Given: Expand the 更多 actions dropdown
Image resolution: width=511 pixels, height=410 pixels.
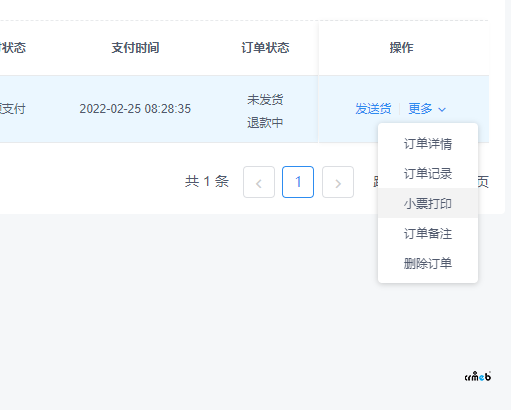Looking at the screenshot, I should [427, 109].
